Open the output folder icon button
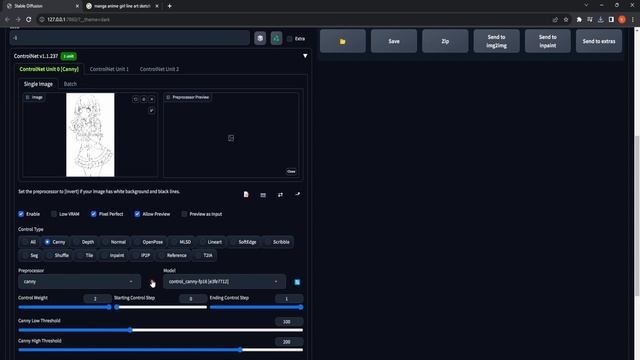The image size is (640, 360). coord(342,41)
